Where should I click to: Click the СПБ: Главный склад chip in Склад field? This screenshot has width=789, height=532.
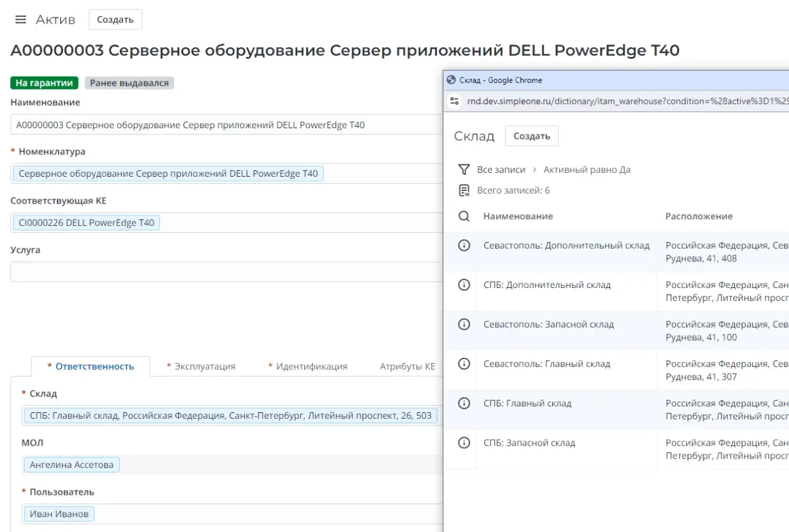coord(231,416)
